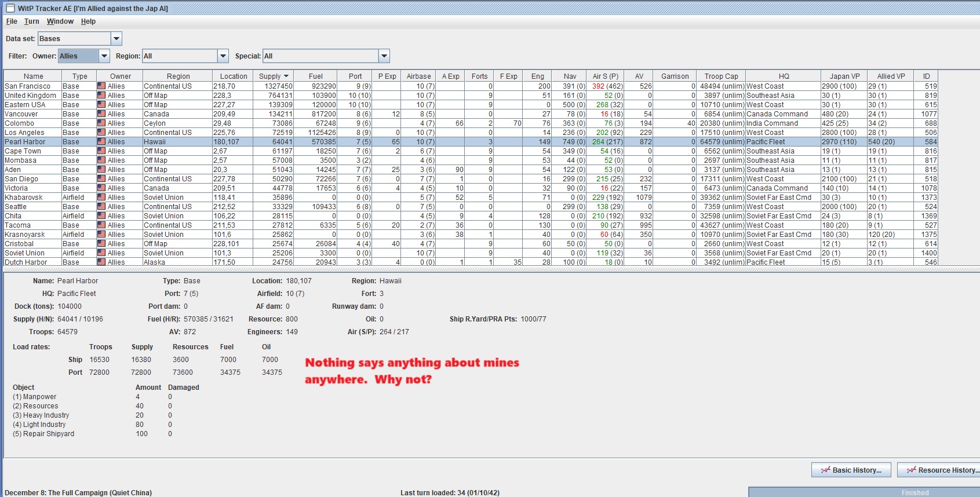Screen dimensions: 980x497
Task: Click the flag icon in Vancouver row
Action: tap(101, 114)
